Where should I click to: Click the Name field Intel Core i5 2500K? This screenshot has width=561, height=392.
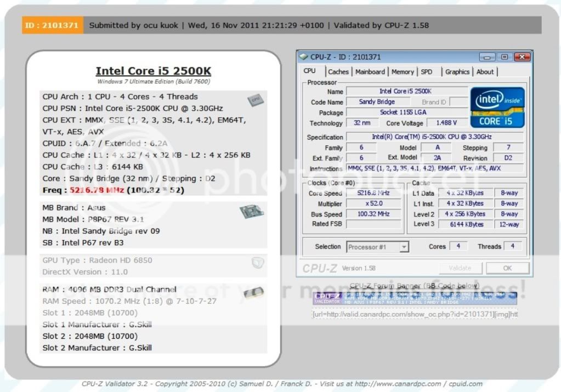point(406,91)
